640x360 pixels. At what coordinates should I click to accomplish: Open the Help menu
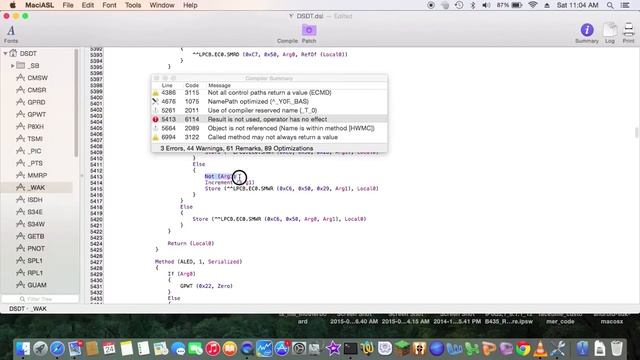pos(190,5)
